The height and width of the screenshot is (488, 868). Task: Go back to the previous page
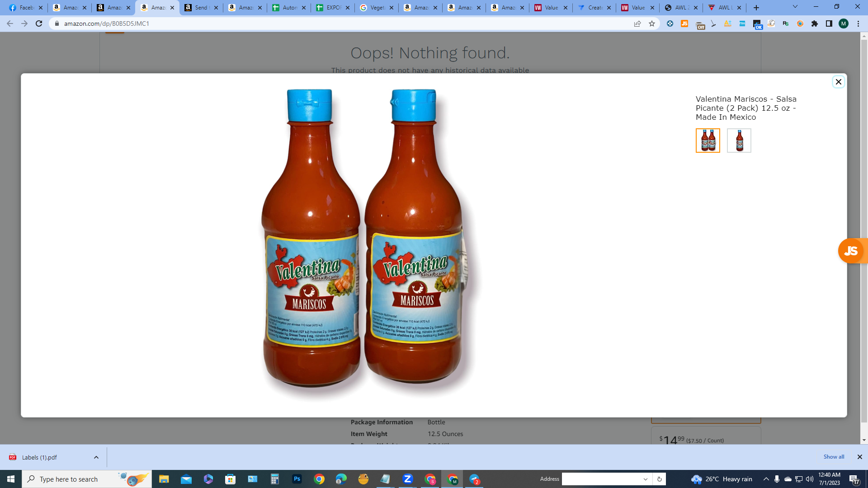point(9,23)
